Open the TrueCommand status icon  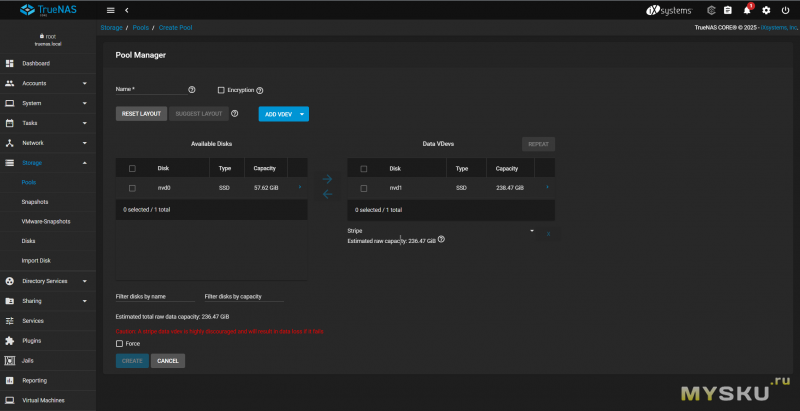click(x=711, y=10)
